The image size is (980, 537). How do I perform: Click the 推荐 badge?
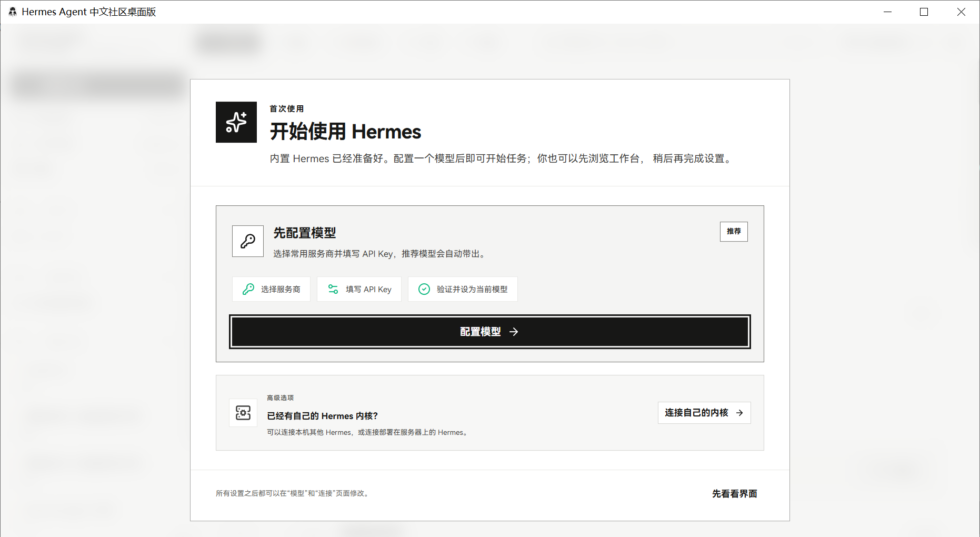pyautogui.click(x=734, y=232)
